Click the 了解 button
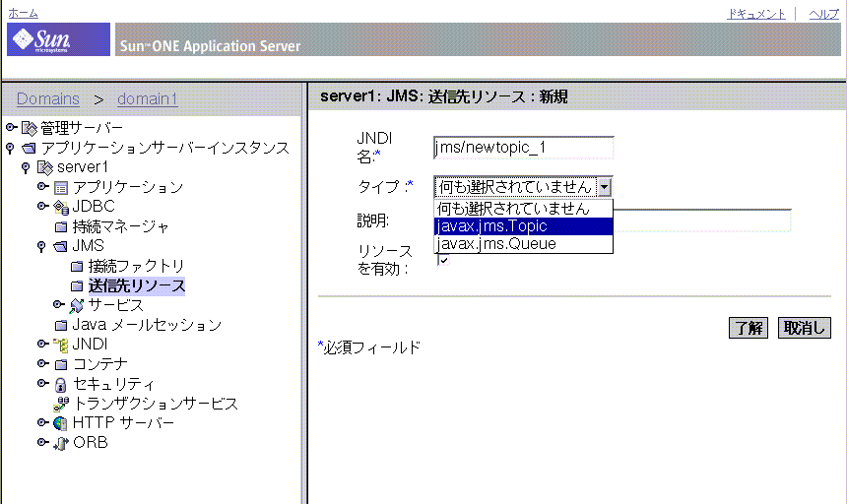Viewport: 847px width, 504px height. click(x=749, y=328)
